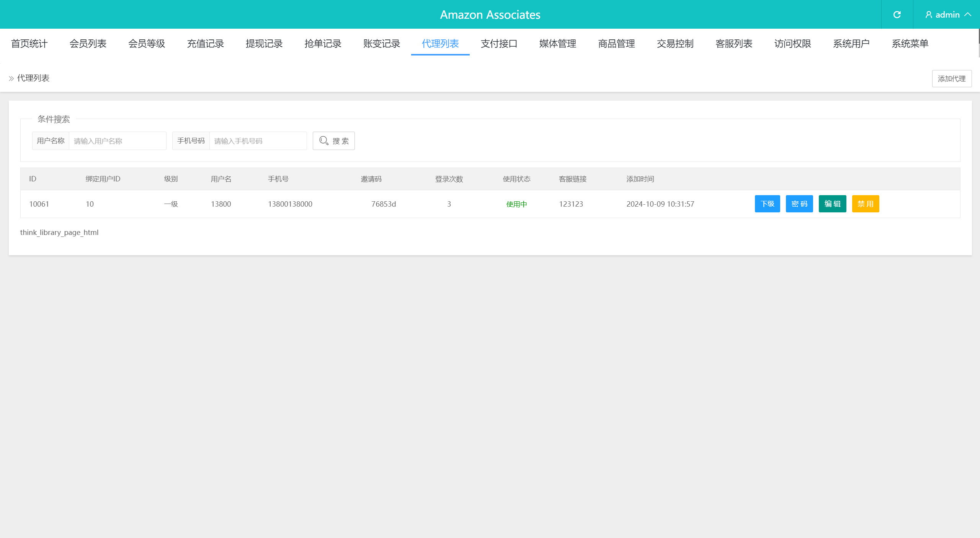Click the 使用中 status label
Image resolution: width=980 pixels, height=538 pixels.
click(x=516, y=204)
